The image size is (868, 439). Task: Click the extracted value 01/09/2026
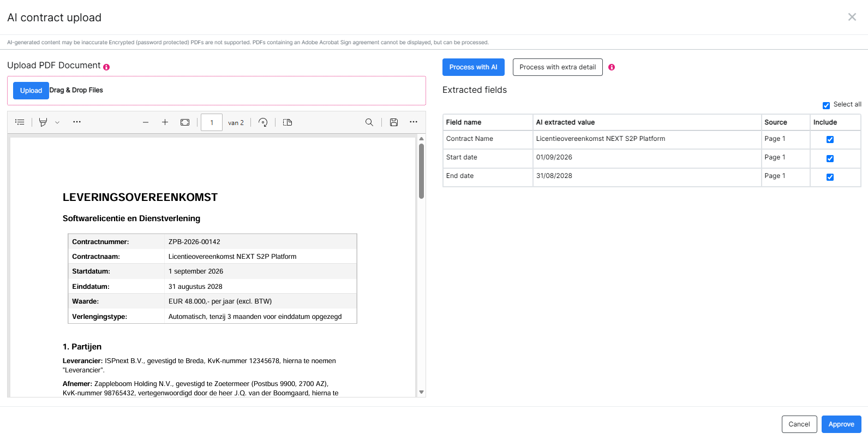[554, 157]
